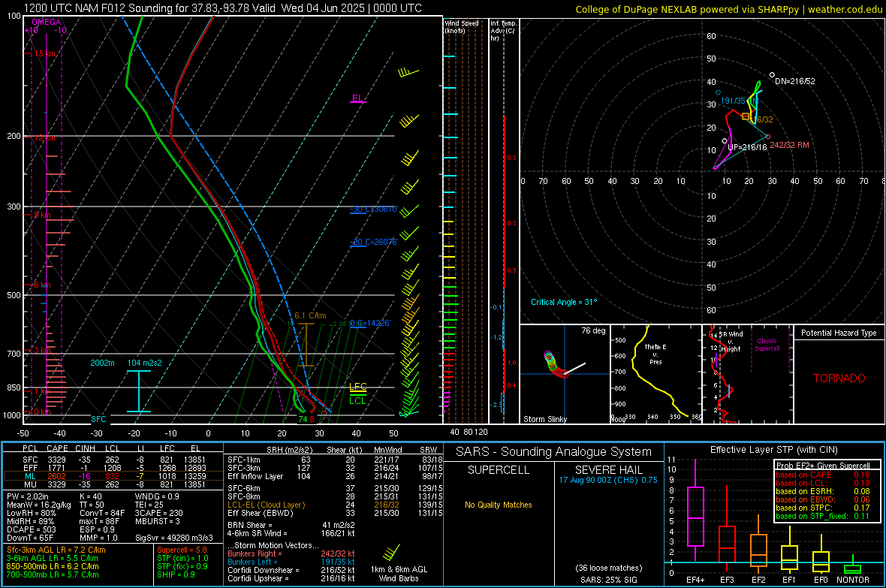This screenshot has height=588, width=886.
Task: Click the 6.1 C/km lapse rate label
Action: coord(310,315)
